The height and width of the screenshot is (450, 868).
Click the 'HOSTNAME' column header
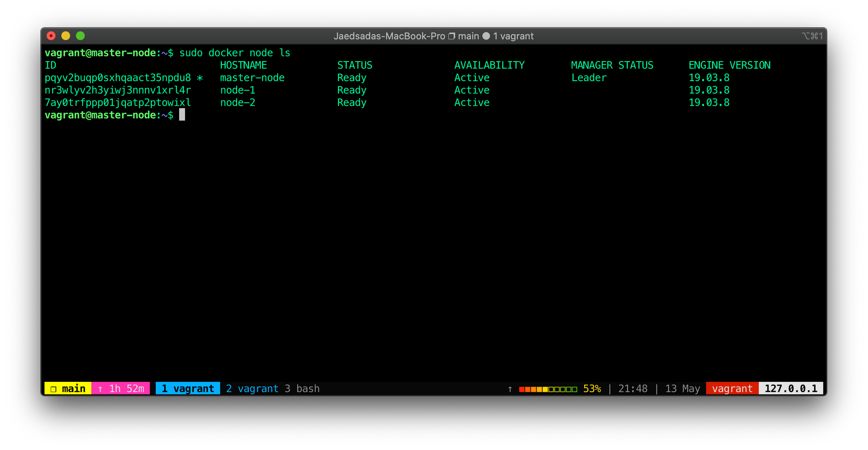[x=243, y=65]
